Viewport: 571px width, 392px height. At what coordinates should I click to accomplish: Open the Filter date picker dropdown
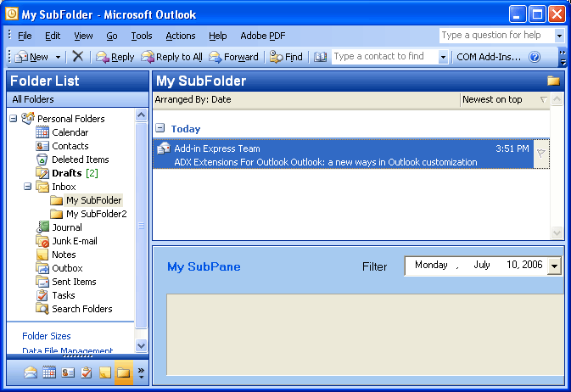(x=554, y=266)
